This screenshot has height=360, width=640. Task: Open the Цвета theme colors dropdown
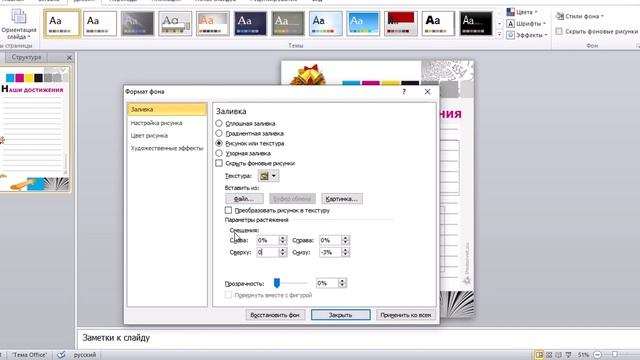point(522,12)
